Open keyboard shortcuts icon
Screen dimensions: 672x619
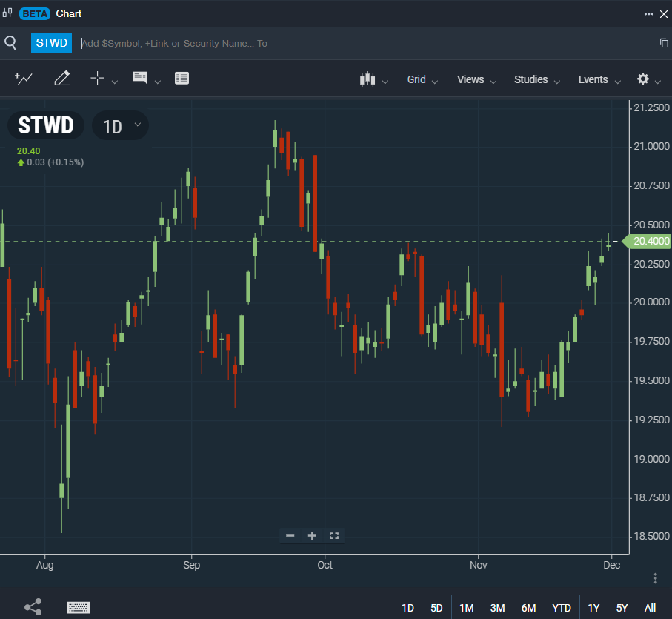coord(79,607)
